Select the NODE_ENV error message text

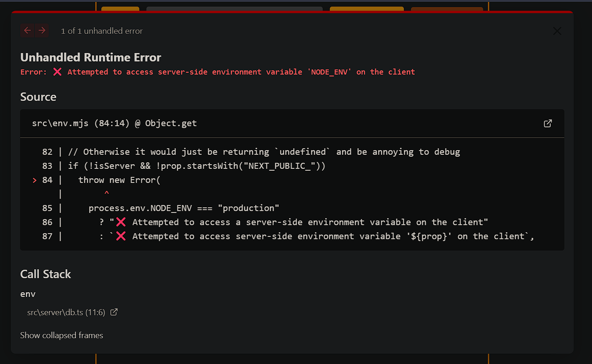235,72
